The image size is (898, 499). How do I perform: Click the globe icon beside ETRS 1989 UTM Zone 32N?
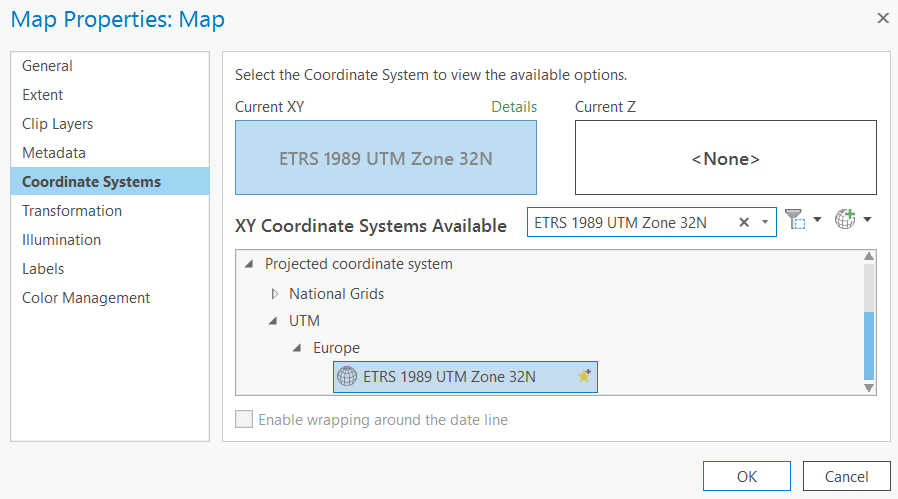coord(347,377)
